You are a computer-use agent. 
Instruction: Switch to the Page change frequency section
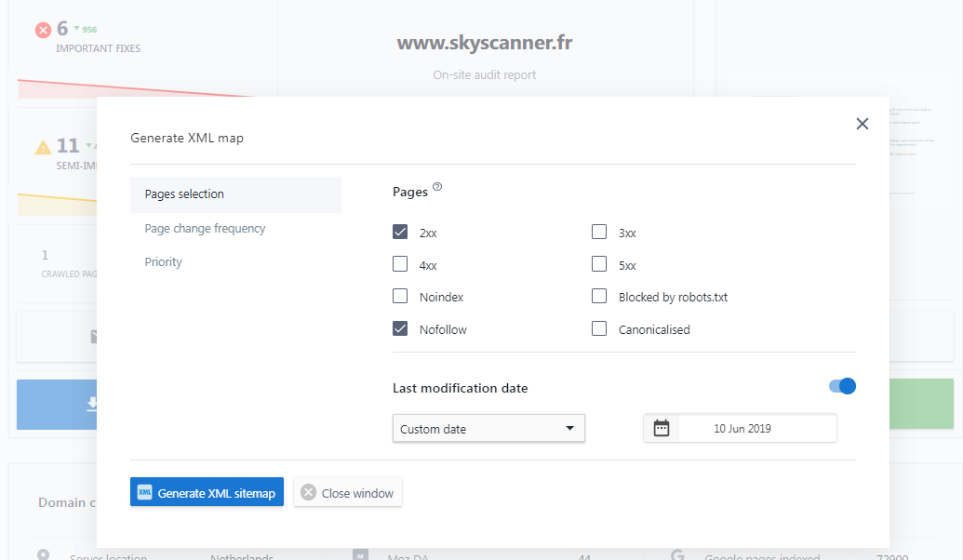203,228
